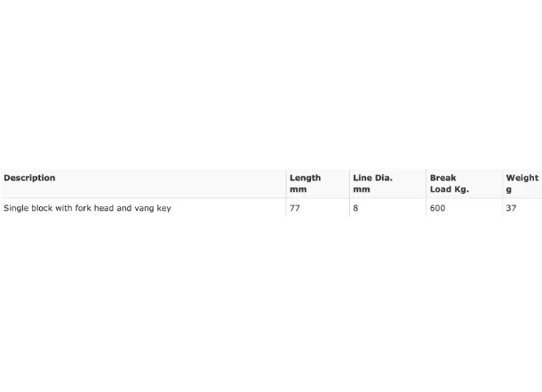Screen dimensions: 542x392
Task: Select the 'g' unit under Weight
Action: pos(509,190)
